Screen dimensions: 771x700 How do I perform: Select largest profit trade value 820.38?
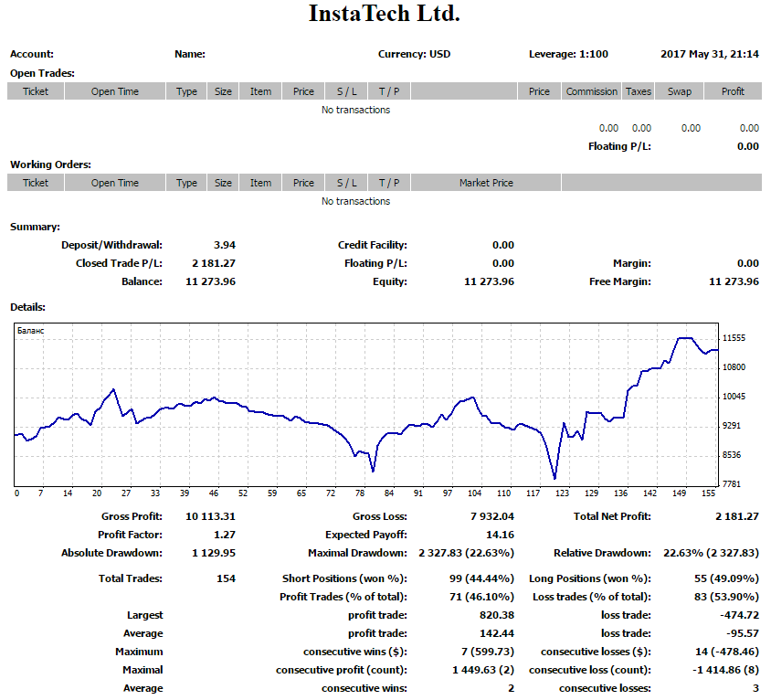click(497, 615)
